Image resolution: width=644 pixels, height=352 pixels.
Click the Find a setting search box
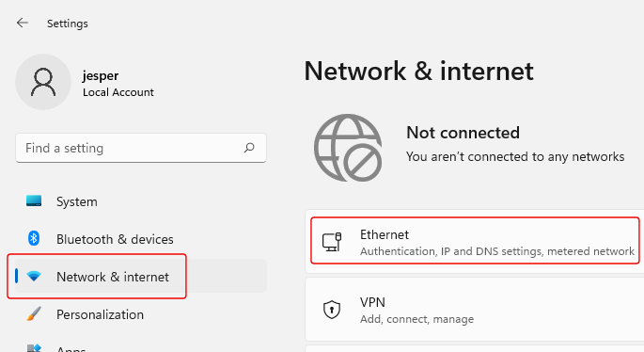tap(141, 148)
